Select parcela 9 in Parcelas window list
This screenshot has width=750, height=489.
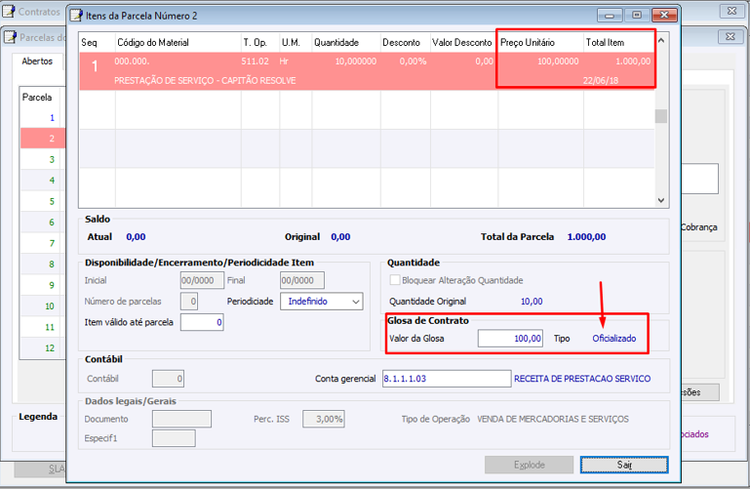click(42, 285)
